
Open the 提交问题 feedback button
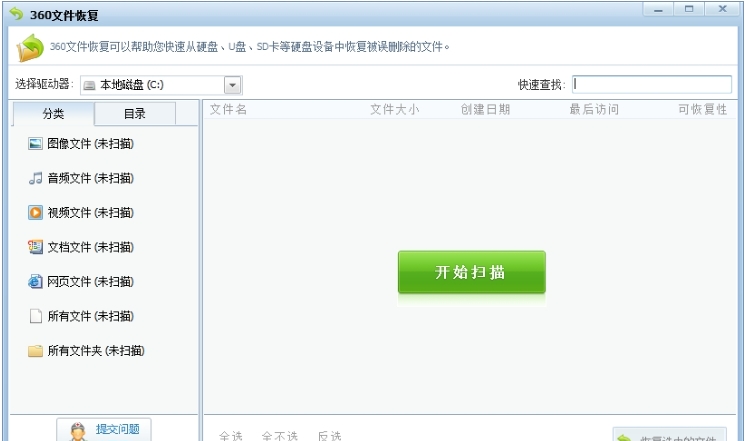pos(104,430)
